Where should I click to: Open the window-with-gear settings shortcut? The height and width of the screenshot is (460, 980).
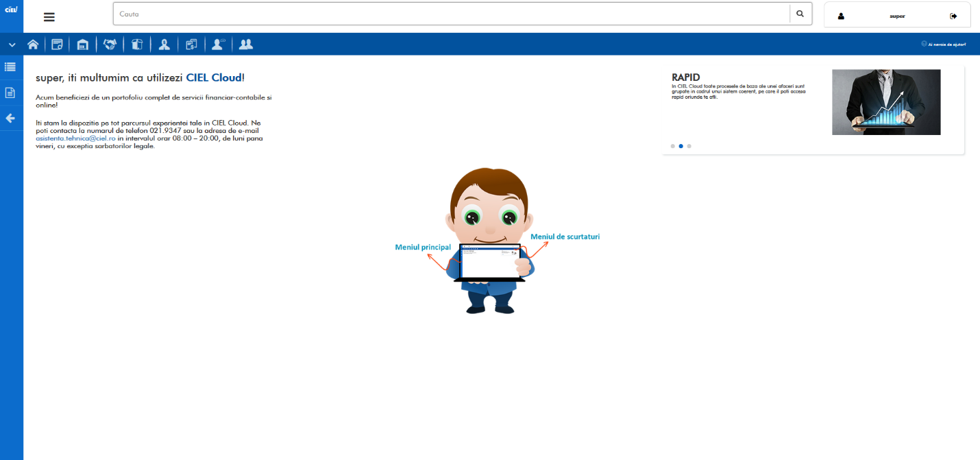pyautogui.click(x=58, y=45)
